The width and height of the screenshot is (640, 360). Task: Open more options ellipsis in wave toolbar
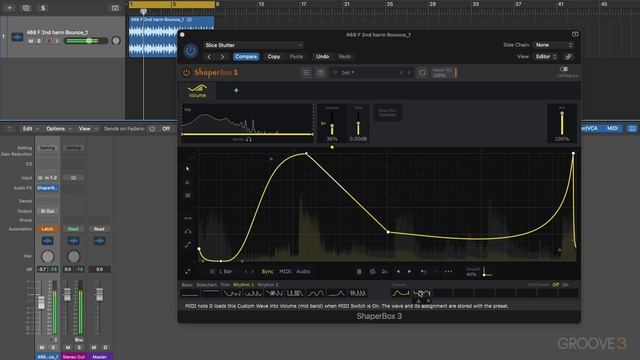(448, 271)
